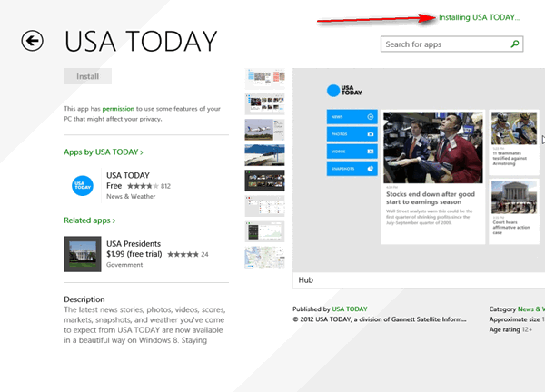This screenshot has width=545, height=392.
Task: Open Apps by USA TODAY list
Action: coord(104,152)
